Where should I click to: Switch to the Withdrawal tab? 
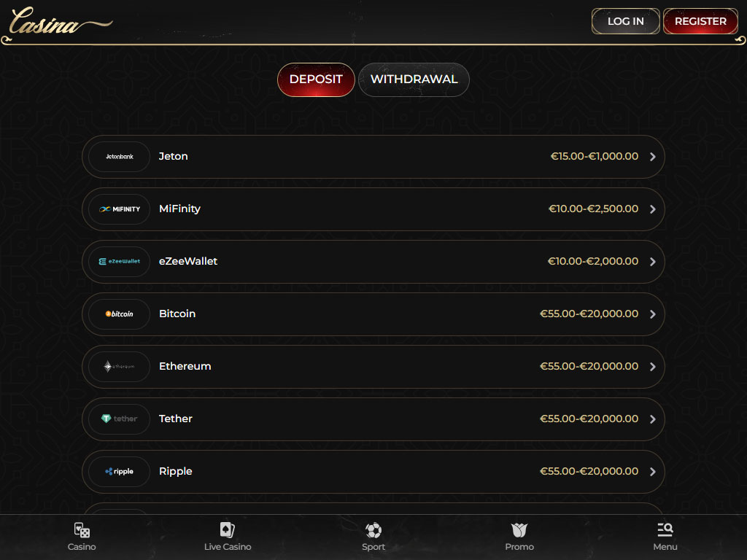pyautogui.click(x=414, y=79)
